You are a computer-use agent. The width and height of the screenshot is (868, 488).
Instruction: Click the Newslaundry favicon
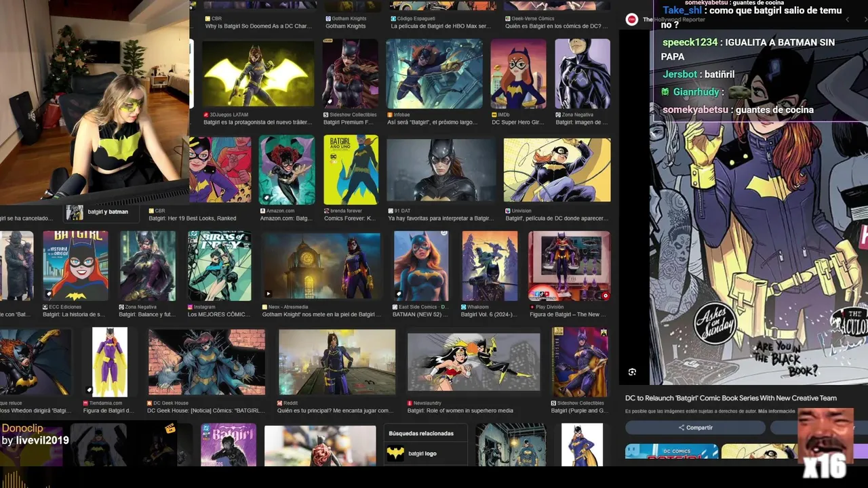coord(410,403)
